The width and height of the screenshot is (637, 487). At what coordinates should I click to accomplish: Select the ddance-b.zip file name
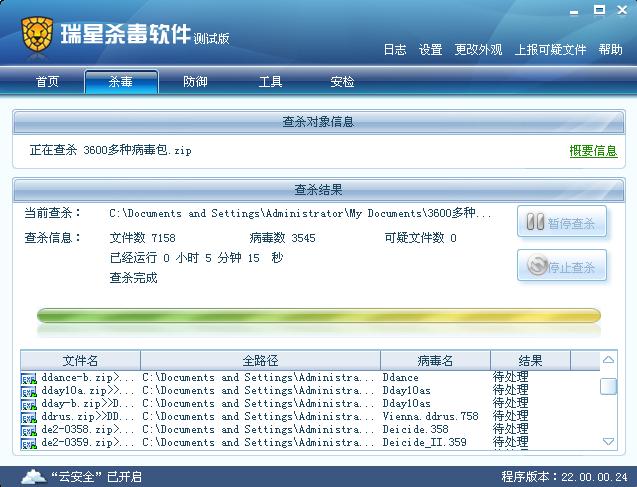[x=88, y=378]
